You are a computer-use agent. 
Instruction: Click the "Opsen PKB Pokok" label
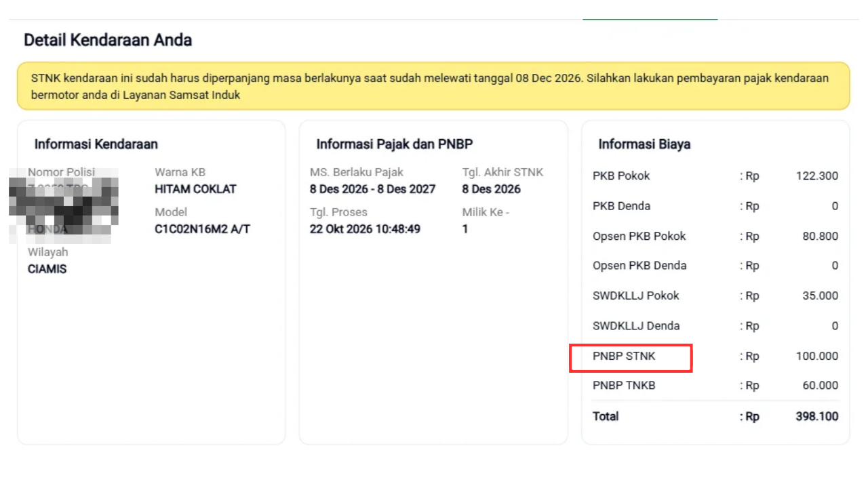click(x=639, y=237)
